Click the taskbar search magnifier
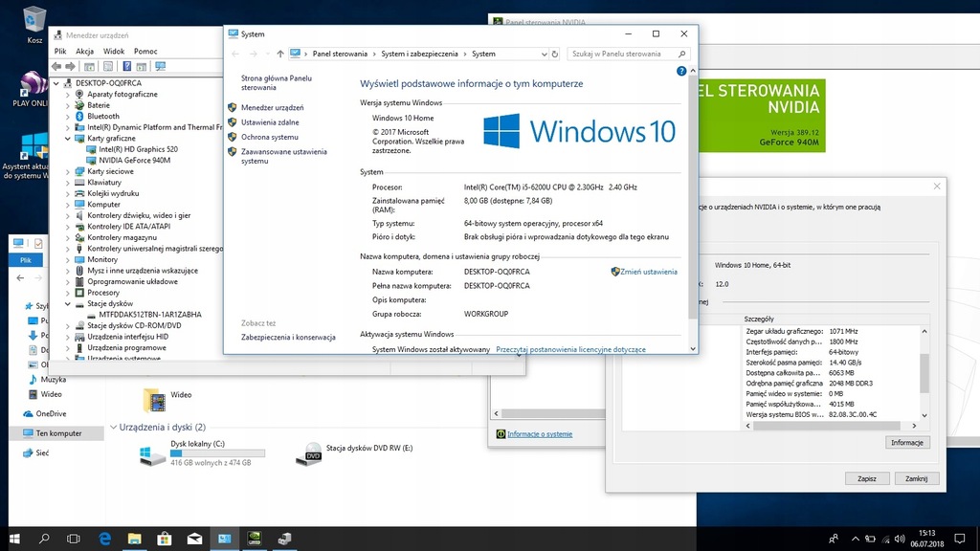980x551 pixels. point(44,539)
